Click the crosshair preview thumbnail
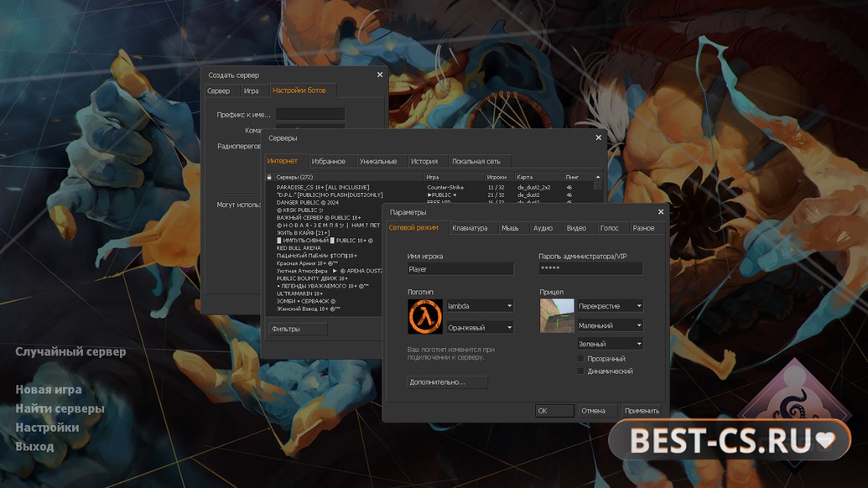 pyautogui.click(x=557, y=316)
